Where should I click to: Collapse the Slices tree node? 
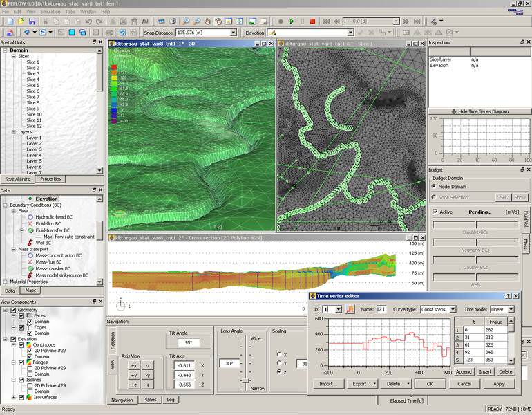point(13,57)
